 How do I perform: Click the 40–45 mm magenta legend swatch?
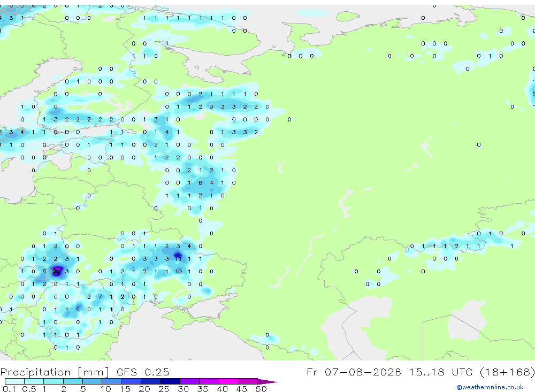point(228,381)
